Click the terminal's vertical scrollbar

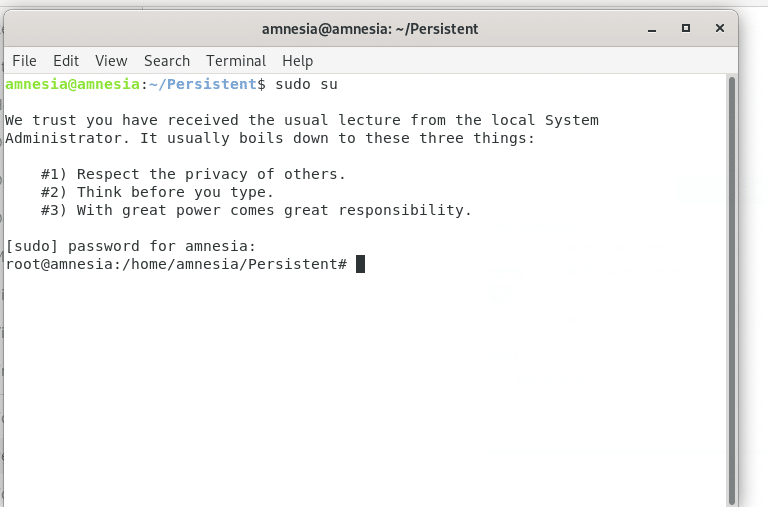click(x=732, y=290)
